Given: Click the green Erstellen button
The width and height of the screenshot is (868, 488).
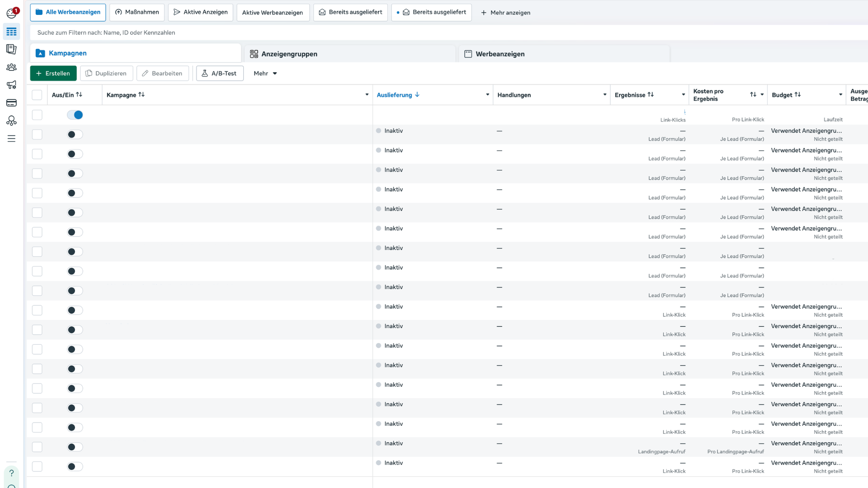Looking at the screenshot, I should point(53,73).
